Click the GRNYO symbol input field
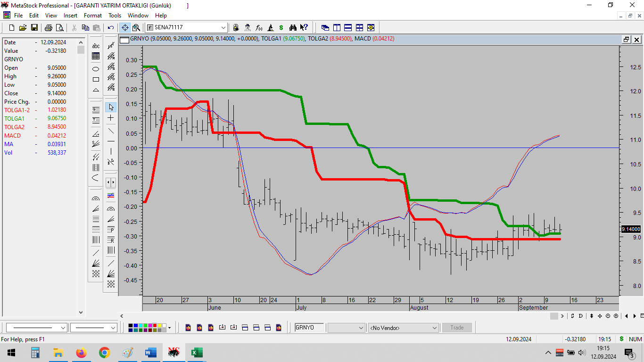The width and height of the screenshot is (644, 362). click(x=309, y=328)
